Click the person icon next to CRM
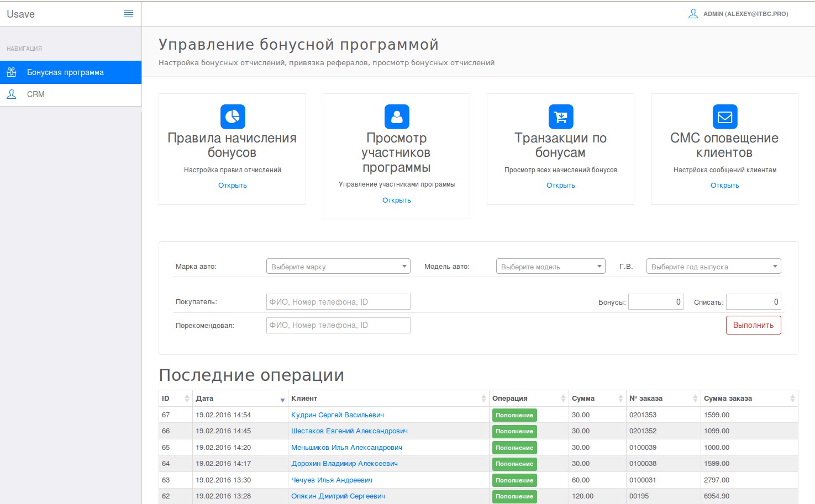 (11, 94)
